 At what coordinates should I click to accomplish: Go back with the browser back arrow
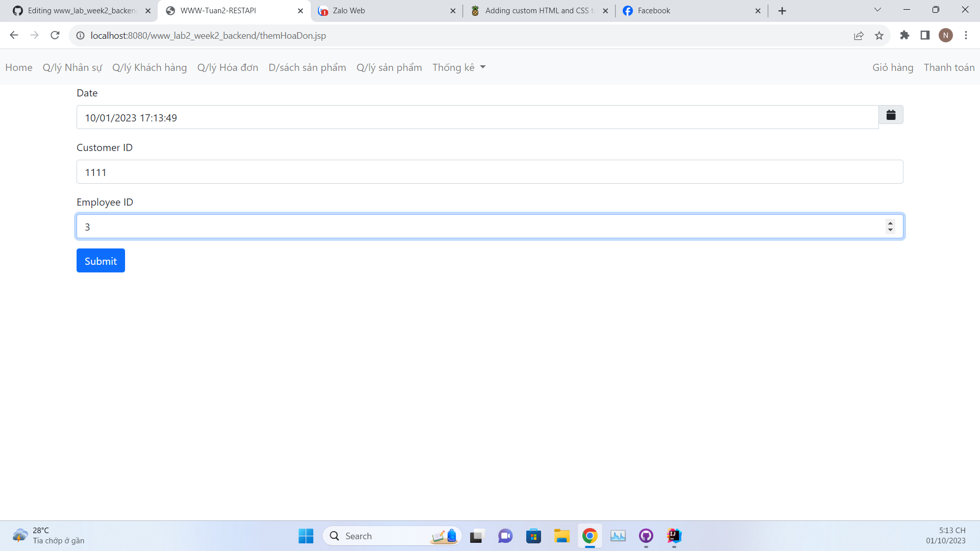click(14, 35)
